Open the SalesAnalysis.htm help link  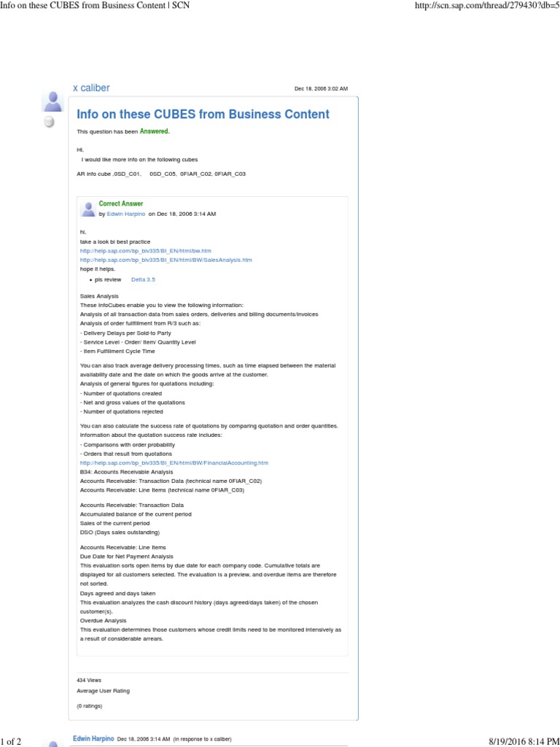(x=166, y=260)
